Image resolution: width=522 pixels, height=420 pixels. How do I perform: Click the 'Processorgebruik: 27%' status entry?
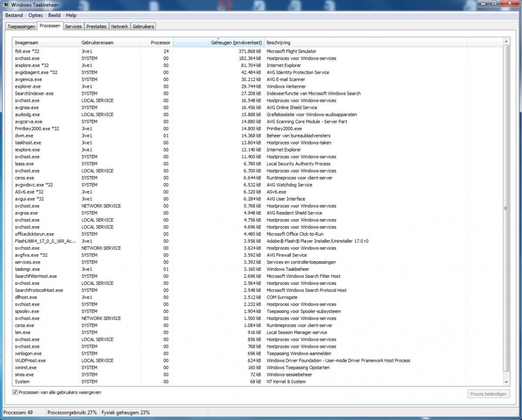pyautogui.click(x=72, y=412)
